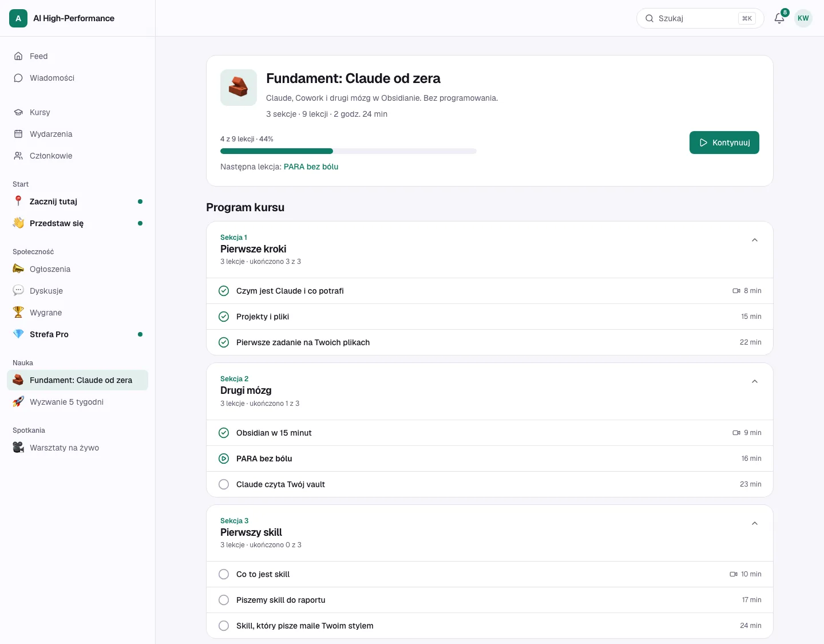
Task: Open lesson Pierwsze zadanie na Twoich plikach
Action: (489, 342)
